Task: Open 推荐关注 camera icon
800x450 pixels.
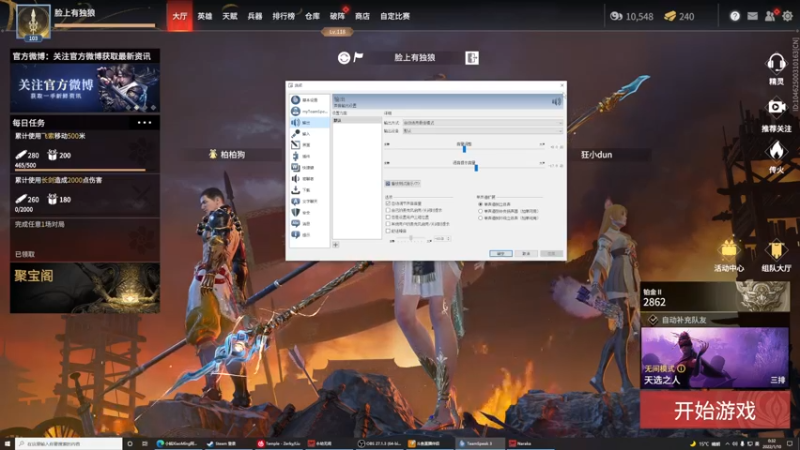Action: 776,114
